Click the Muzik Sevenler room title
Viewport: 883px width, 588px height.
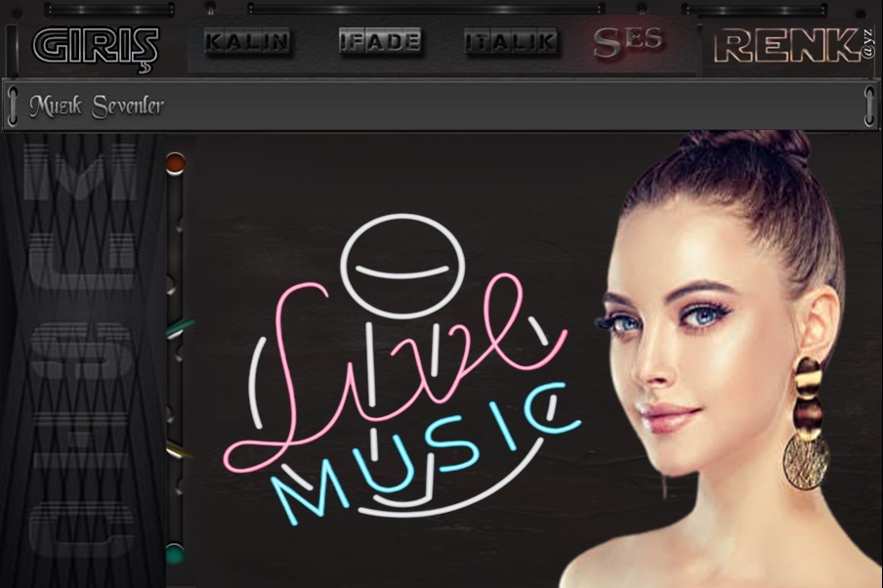pyautogui.click(x=97, y=105)
